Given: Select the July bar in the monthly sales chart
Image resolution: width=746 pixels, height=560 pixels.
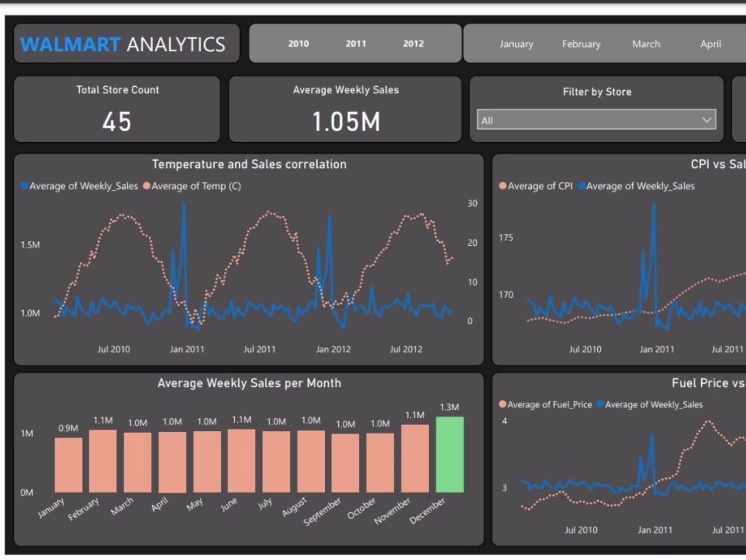Looking at the screenshot, I should click(x=276, y=462).
